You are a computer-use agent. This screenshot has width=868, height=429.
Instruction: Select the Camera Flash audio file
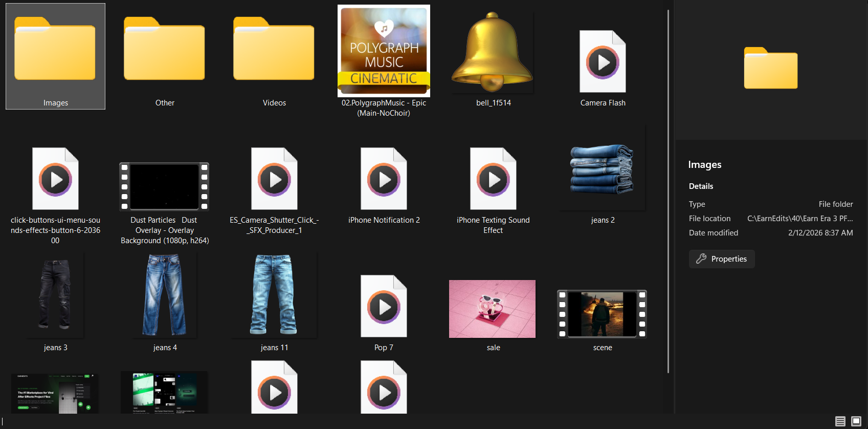(603, 62)
